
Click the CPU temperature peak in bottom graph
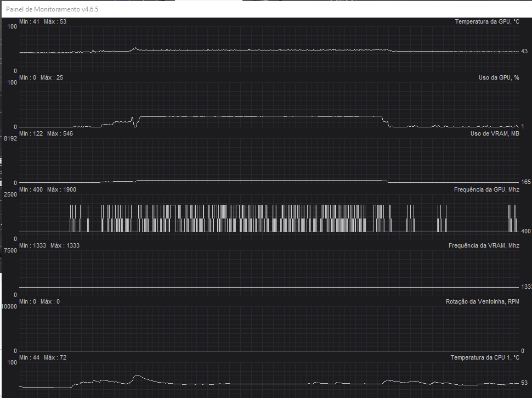tap(137, 375)
